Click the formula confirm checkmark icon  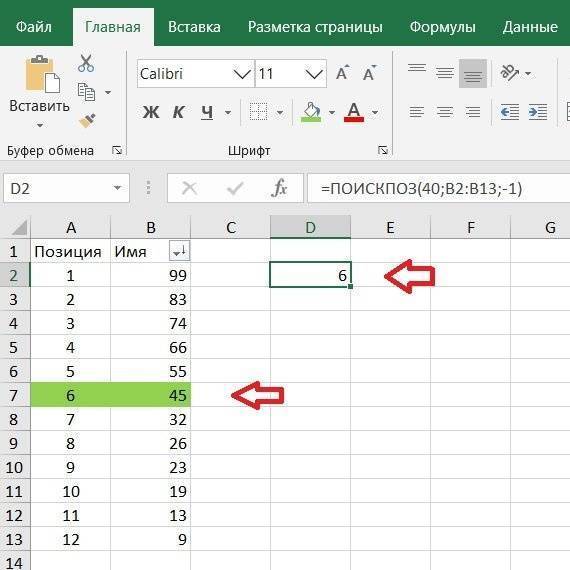[x=235, y=188]
